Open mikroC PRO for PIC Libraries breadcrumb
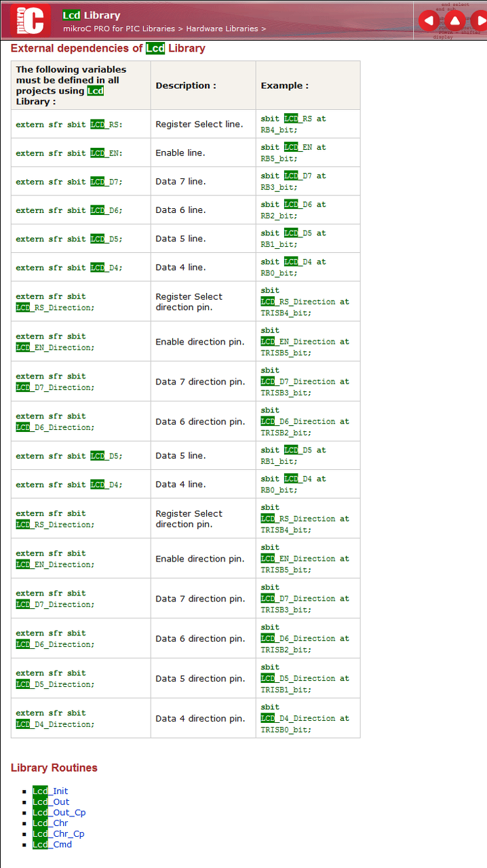 pos(119,28)
